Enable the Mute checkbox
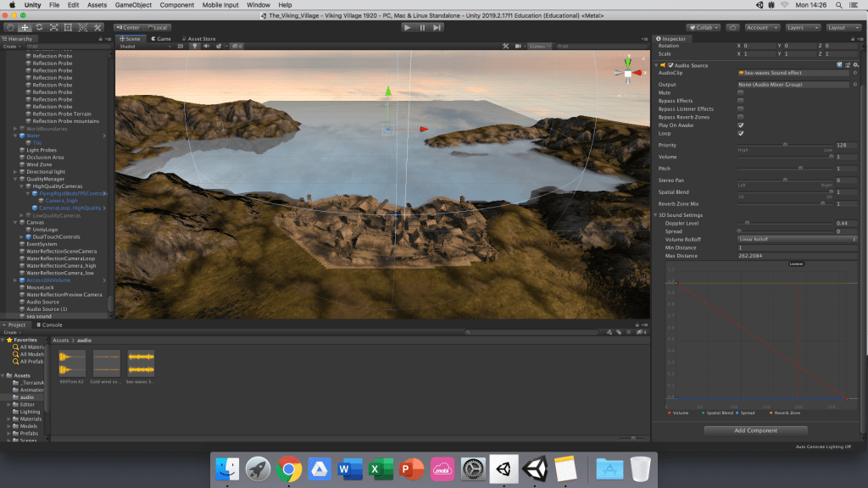Image resolution: width=868 pixels, height=488 pixels. coord(741,93)
